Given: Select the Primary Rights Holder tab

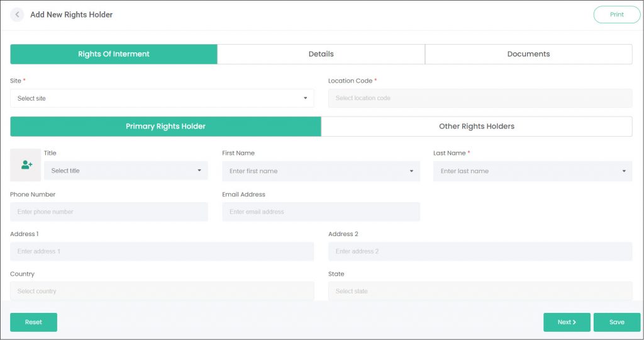Looking at the screenshot, I should click(165, 127).
